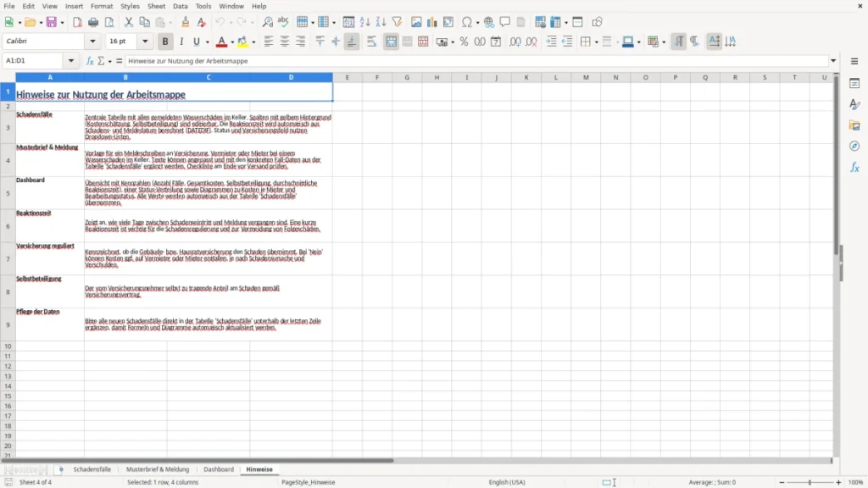Click PageStyle_Hinweise in status bar
This screenshot has height=488, width=868.
tap(308, 482)
